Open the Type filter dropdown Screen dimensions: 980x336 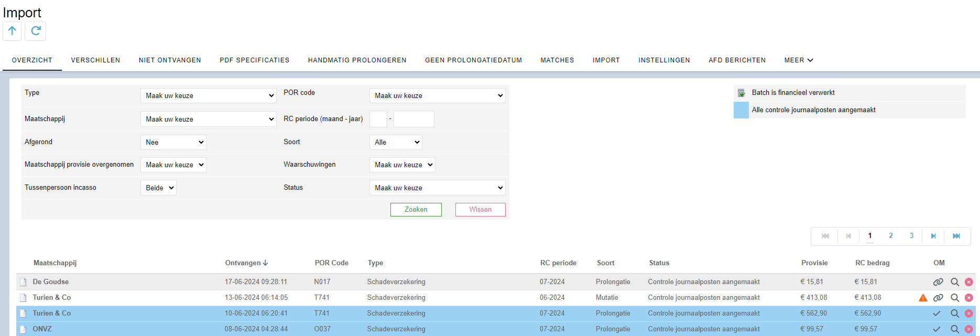209,95
